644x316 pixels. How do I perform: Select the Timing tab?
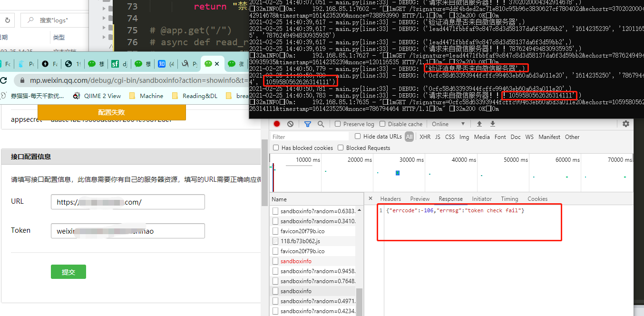[509, 198]
